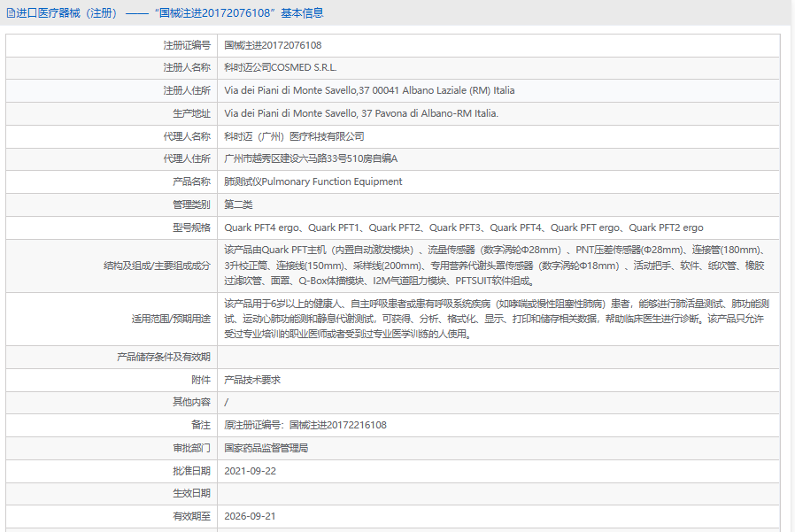Click the label 管理类别
795x532 pixels.
191,204
